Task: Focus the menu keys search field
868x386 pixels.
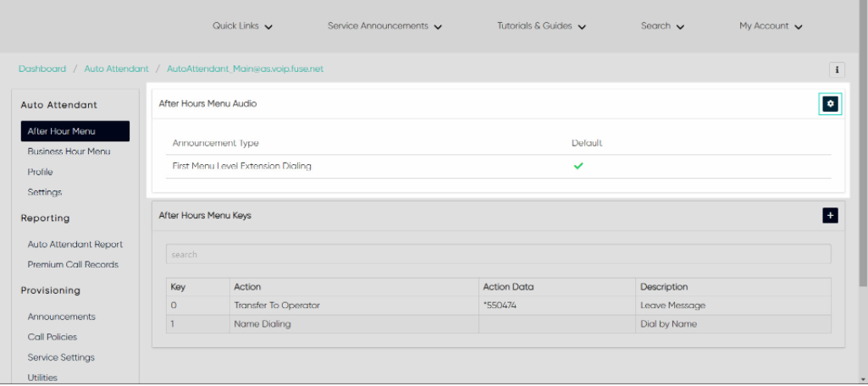Action: 498,255
